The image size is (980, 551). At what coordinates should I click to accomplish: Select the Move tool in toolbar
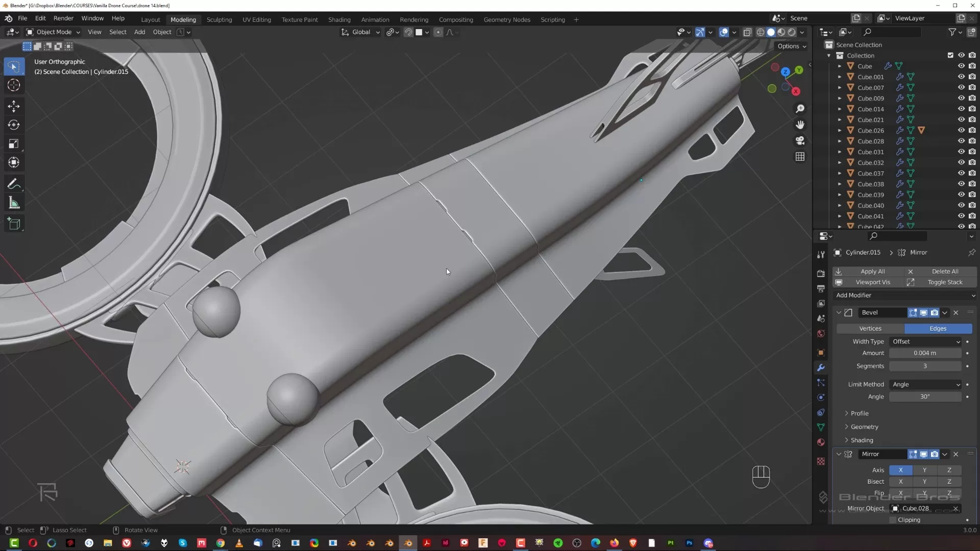point(14,106)
